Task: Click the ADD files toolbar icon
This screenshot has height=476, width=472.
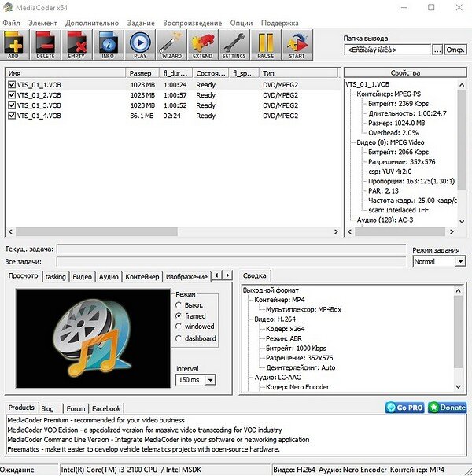Action: click(x=14, y=45)
